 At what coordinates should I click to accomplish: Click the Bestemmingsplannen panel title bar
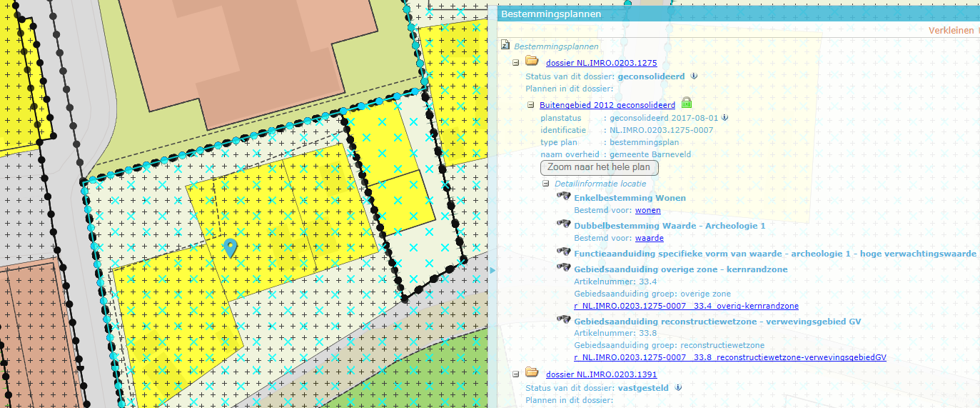[739, 14]
